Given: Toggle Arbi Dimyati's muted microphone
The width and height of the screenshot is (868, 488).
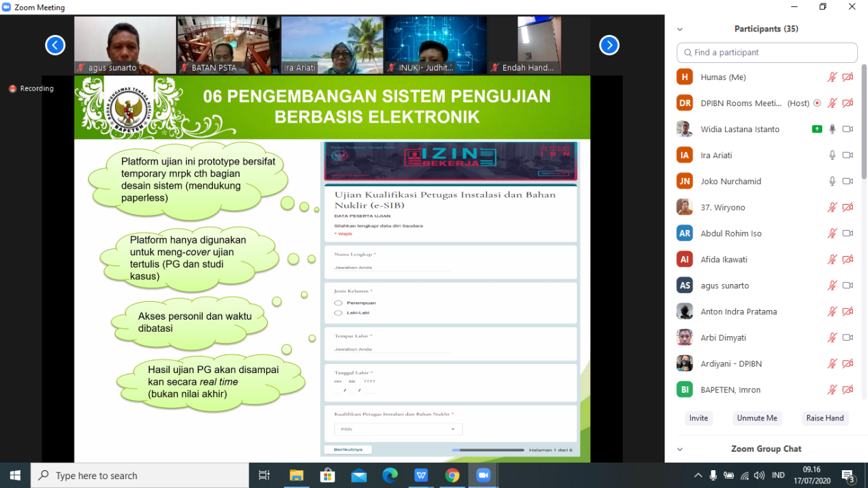Looking at the screenshot, I should click(x=832, y=337).
